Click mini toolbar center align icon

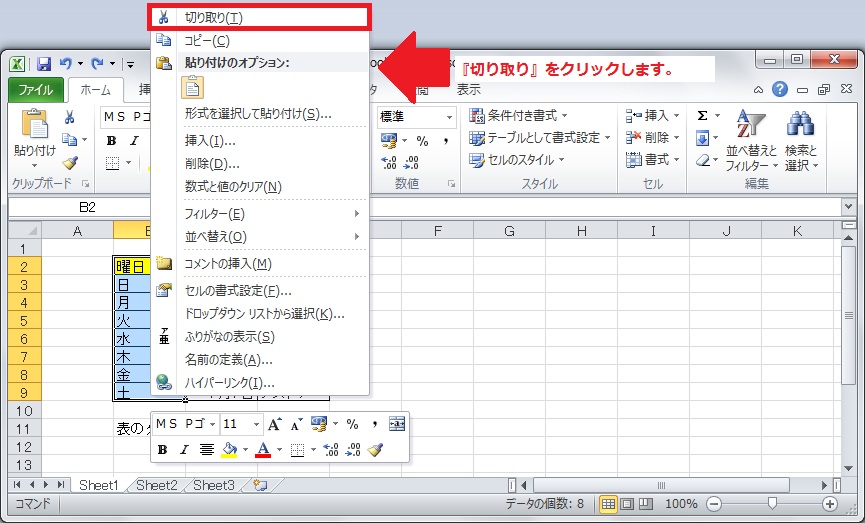tap(206, 450)
